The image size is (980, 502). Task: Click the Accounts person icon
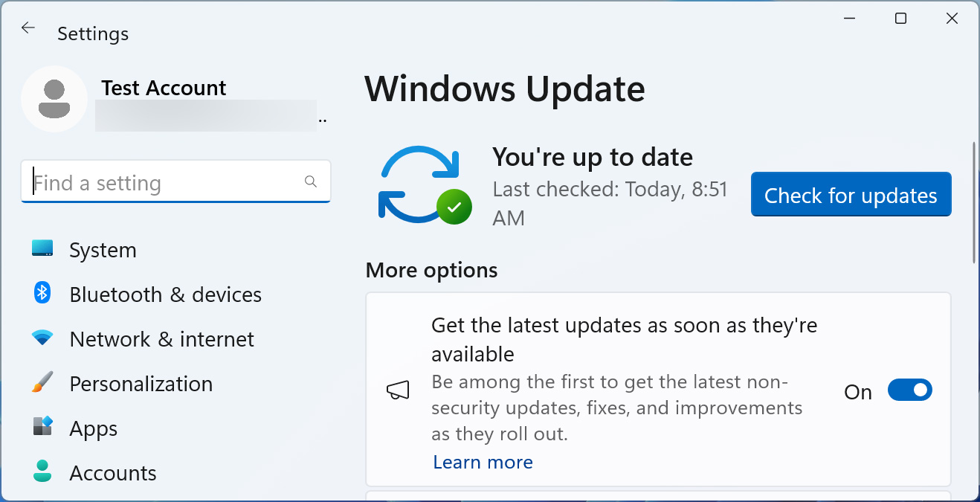[42, 472]
